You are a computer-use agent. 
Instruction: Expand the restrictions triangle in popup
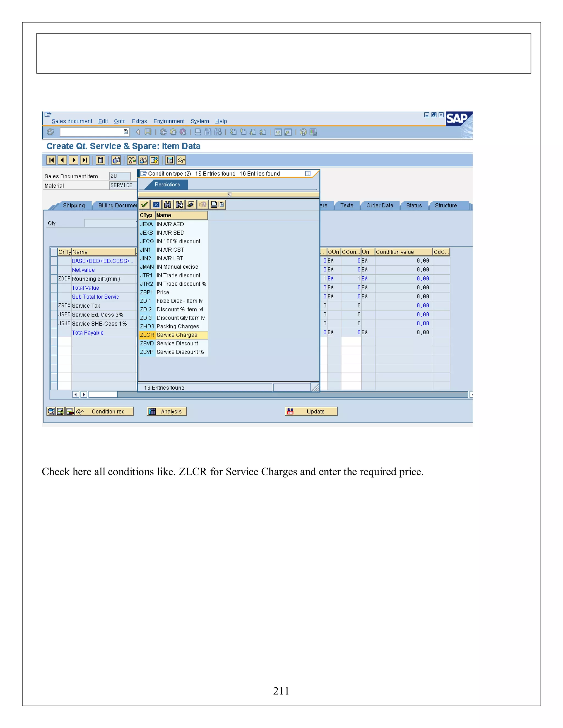(229, 194)
